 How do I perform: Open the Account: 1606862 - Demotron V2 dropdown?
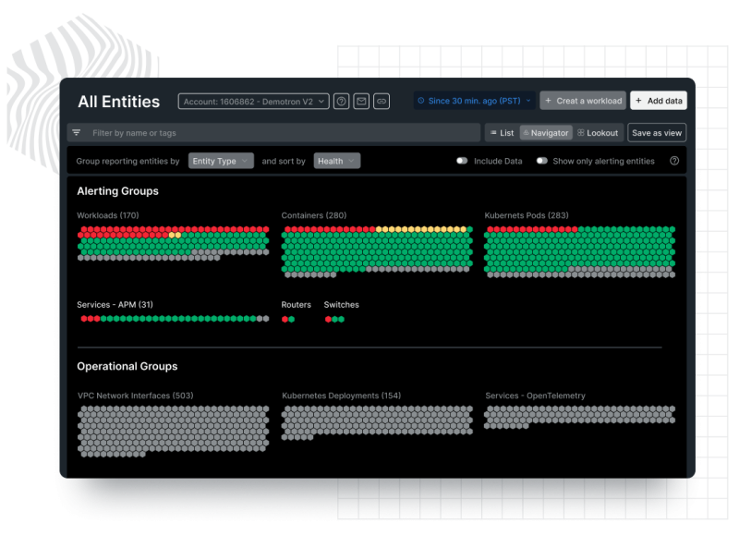(x=254, y=101)
